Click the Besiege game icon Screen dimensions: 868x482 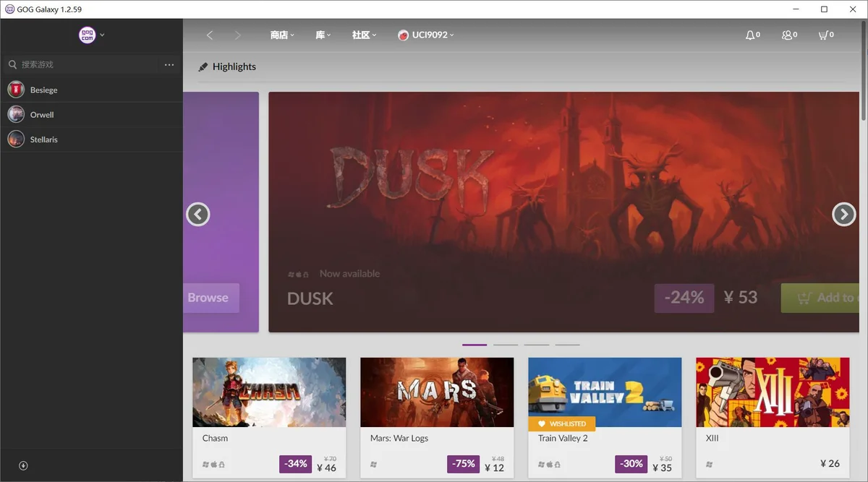point(16,90)
